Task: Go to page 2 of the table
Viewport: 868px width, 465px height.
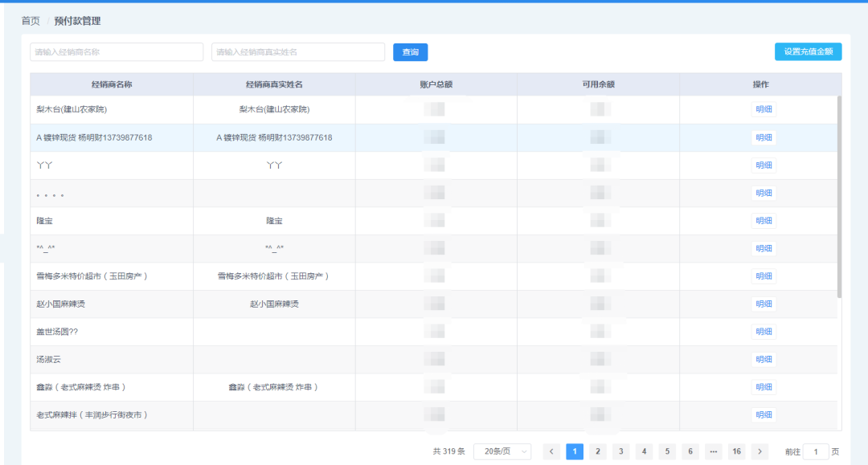Action: [x=598, y=451]
